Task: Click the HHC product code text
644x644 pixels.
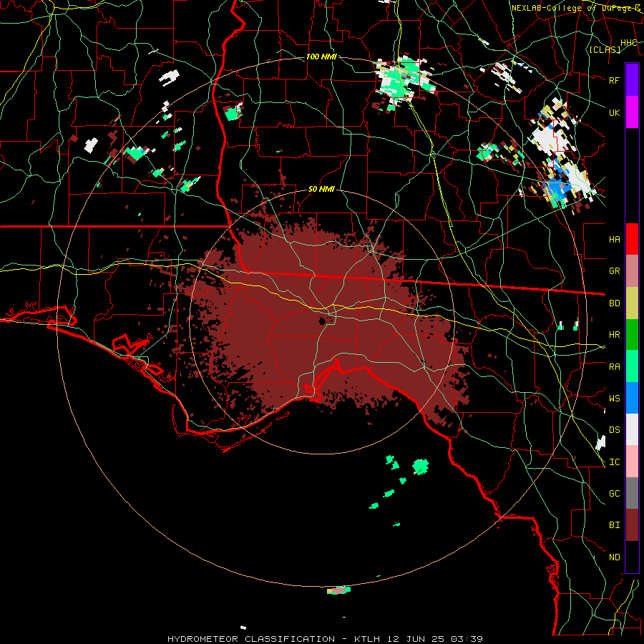Action: pos(629,43)
